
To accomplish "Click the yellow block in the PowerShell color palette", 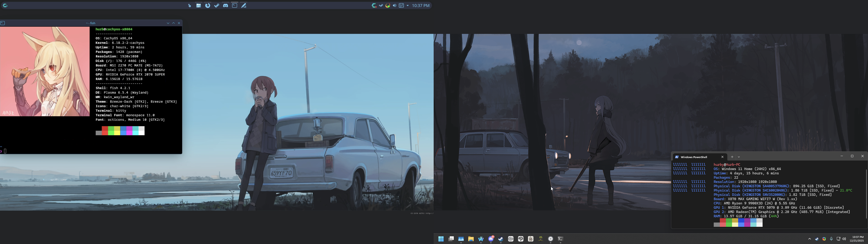I will click(x=735, y=223).
